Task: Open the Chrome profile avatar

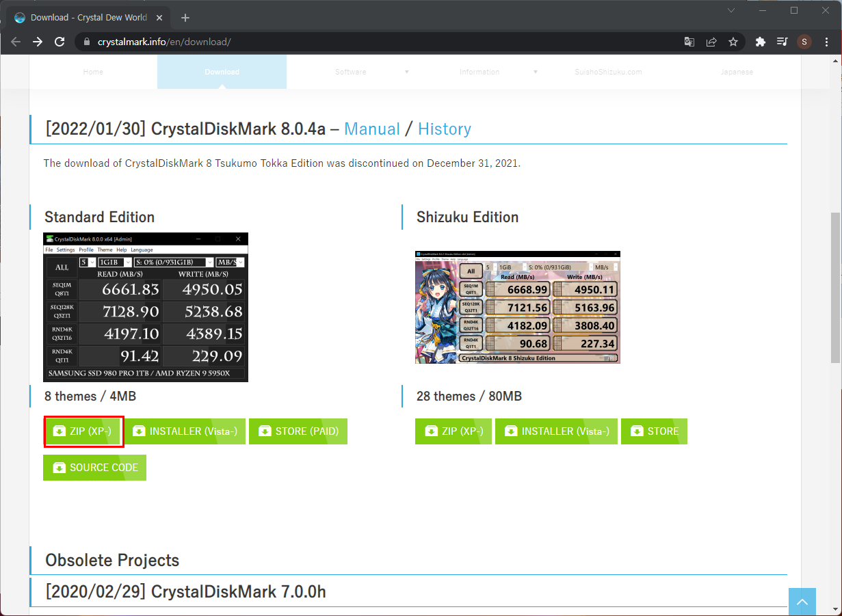Action: [x=804, y=42]
